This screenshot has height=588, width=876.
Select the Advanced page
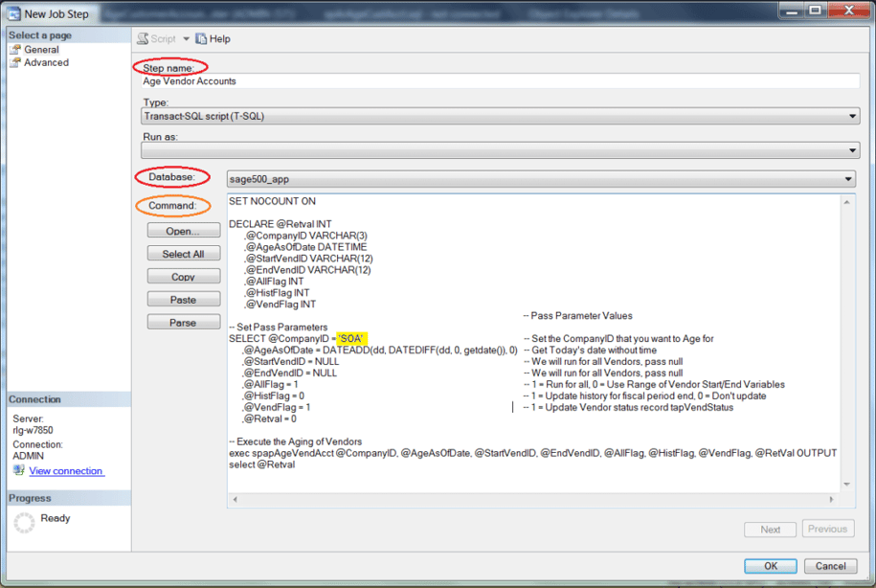46,62
